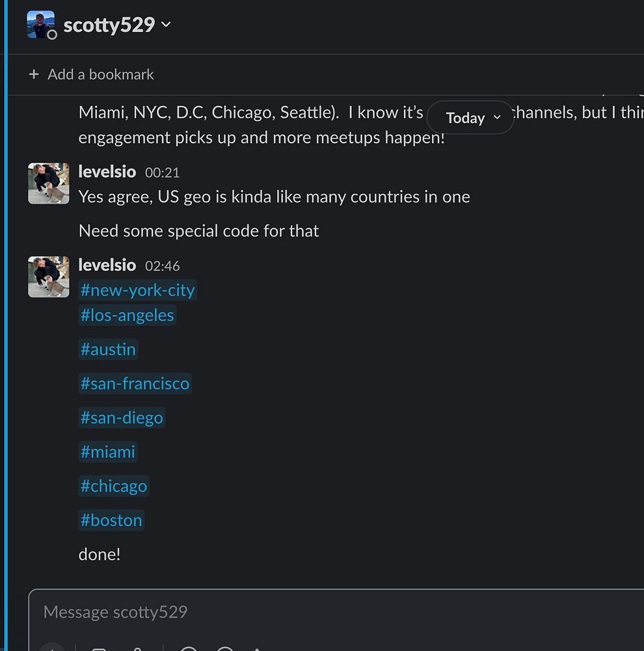
Task: Open the #chicago channel link
Action: pyautogui.click(x=114, y=486)
